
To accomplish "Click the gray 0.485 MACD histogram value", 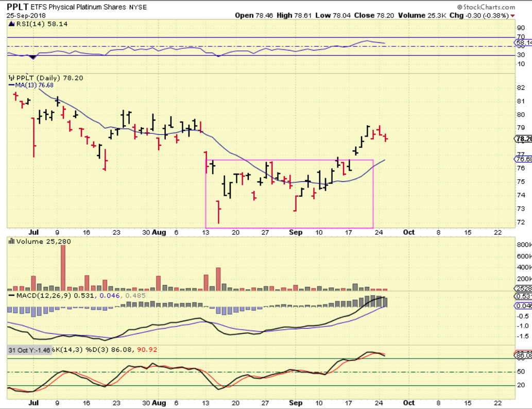I will [x=135, y=296].
